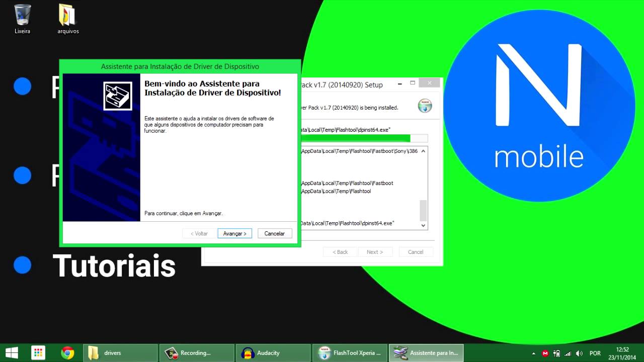Screen dimensions: 644x362
Task: Click the red MEGA tray icon
Action: tap(545, 353)
